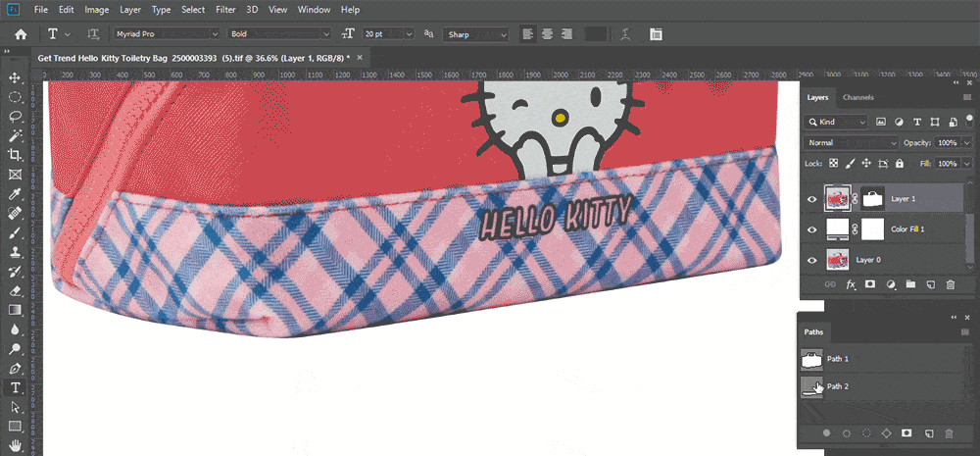This screenshot has width=980, height=456.
Task: Open the Fill slider dropdown arrow
Action: (967, 163)
